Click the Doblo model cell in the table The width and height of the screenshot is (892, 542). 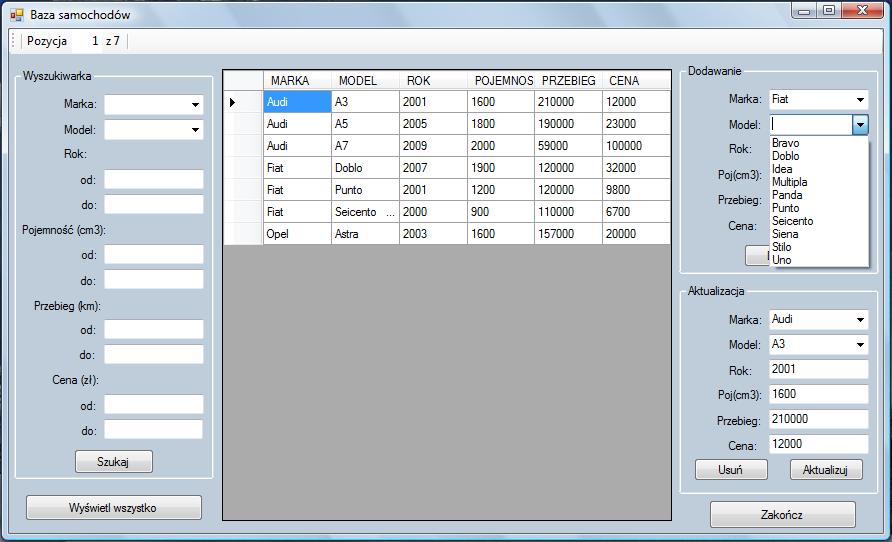coord(365,168)
